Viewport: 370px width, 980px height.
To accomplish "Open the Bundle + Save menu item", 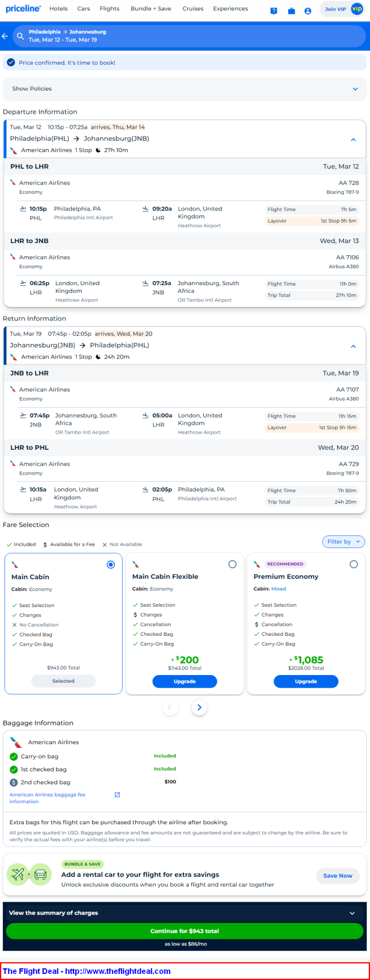I will (151, 9).
